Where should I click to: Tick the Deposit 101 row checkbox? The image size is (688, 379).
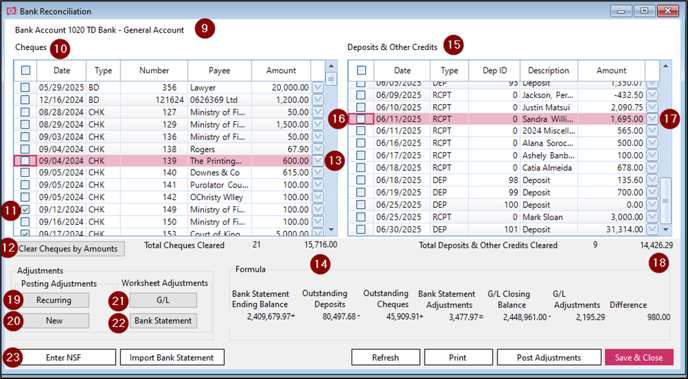(360, 229)
